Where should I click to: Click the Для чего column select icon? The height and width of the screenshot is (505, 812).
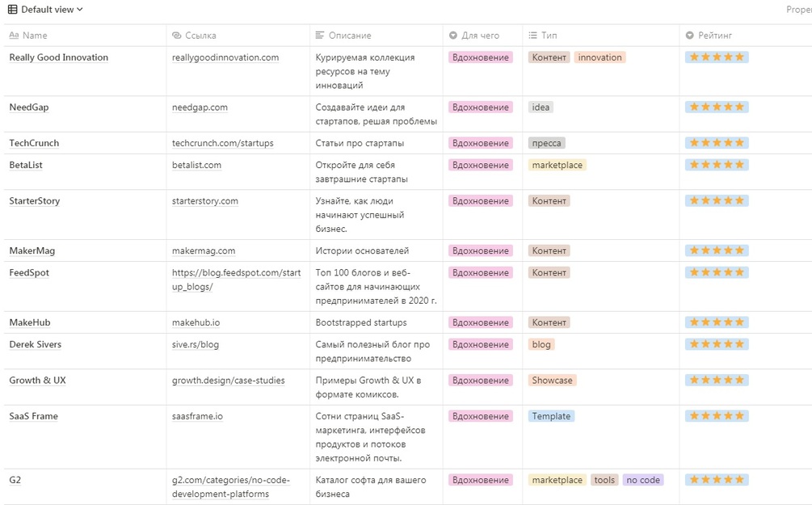[x=453, y=36]
